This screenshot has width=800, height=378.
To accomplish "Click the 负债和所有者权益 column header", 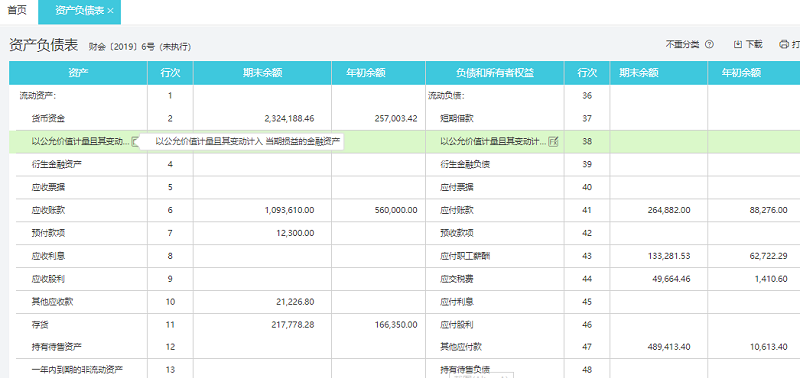I will point(494,73).
